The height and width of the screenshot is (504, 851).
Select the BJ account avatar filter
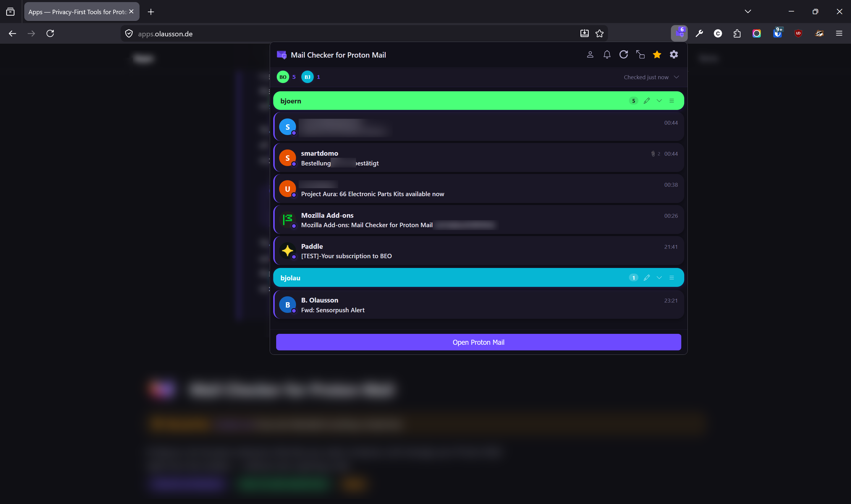[307, 77]
